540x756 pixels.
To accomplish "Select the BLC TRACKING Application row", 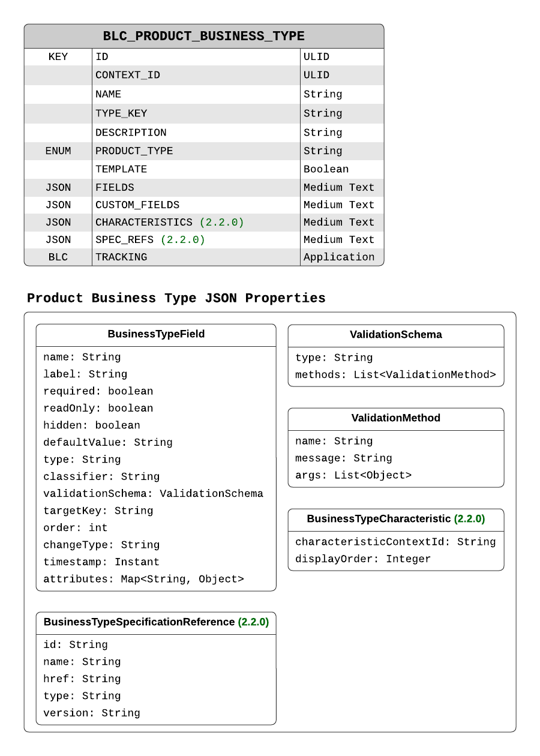I will [x=180, y=257].
